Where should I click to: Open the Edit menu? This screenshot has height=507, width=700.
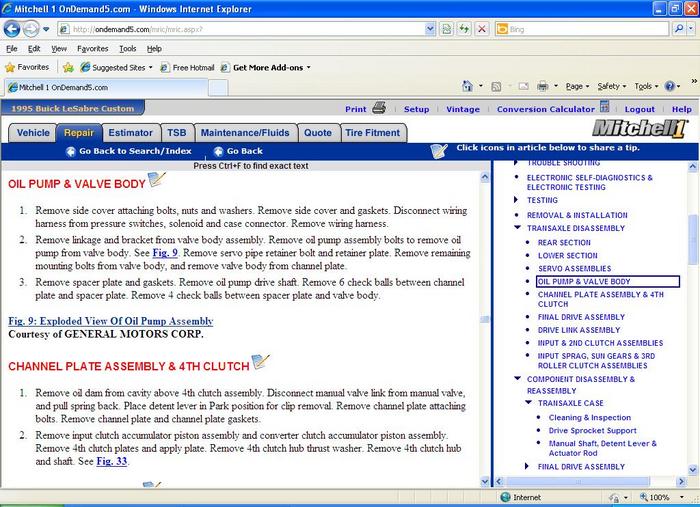click(x=34, y=49)
